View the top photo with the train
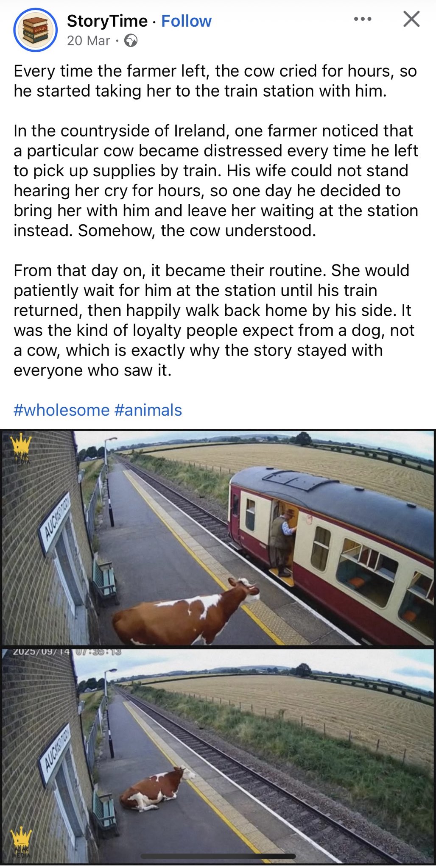The image size is (436, 868). (x=218, y=537)
